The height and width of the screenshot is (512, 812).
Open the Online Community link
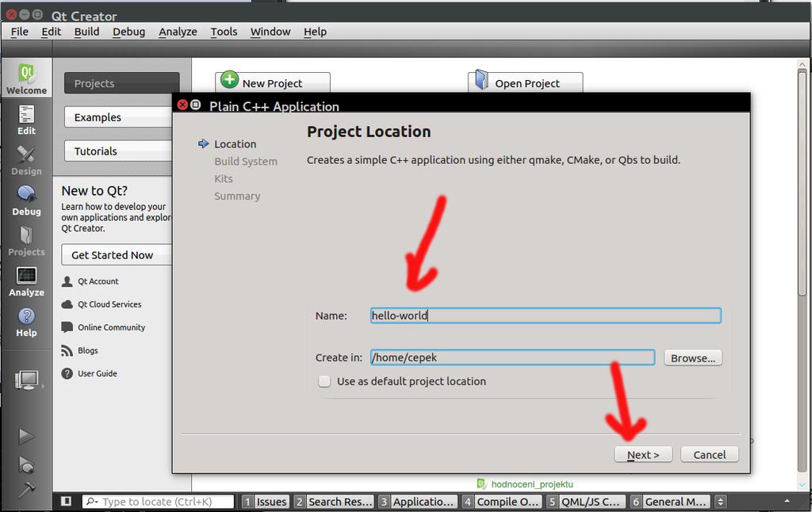(x=111, y=327)
